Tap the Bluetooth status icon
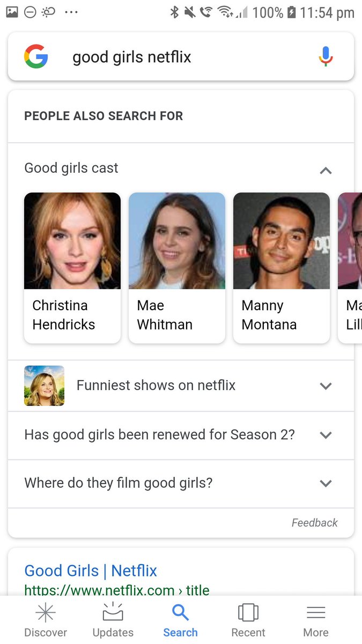 click(174, 12)
